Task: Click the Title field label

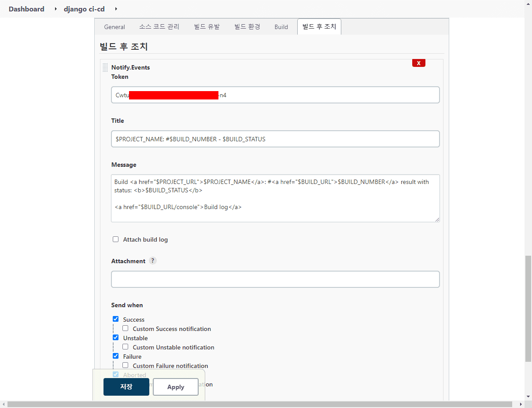Action: click(118, 121)
